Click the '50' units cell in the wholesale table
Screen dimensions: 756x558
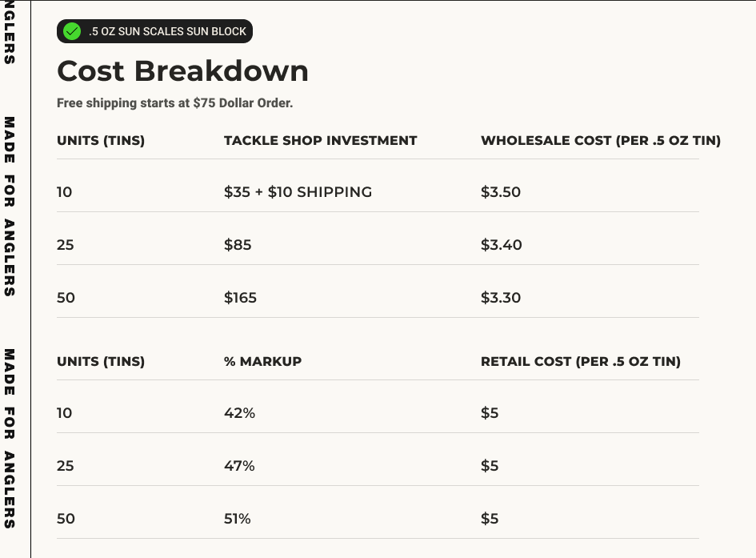[x=66, y=298]
